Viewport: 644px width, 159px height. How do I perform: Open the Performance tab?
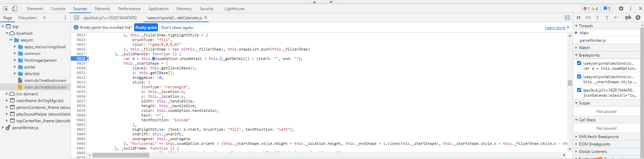coord(129,9)
